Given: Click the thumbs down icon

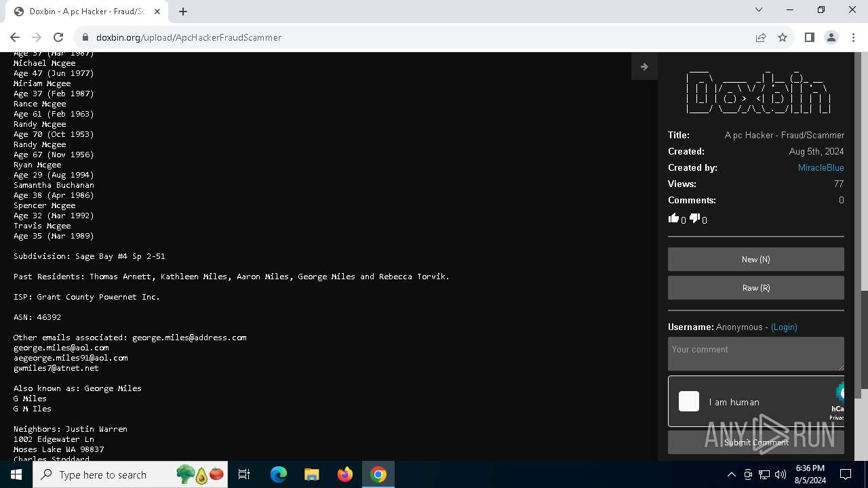Looking at the screenshot, I should [694, 218].
